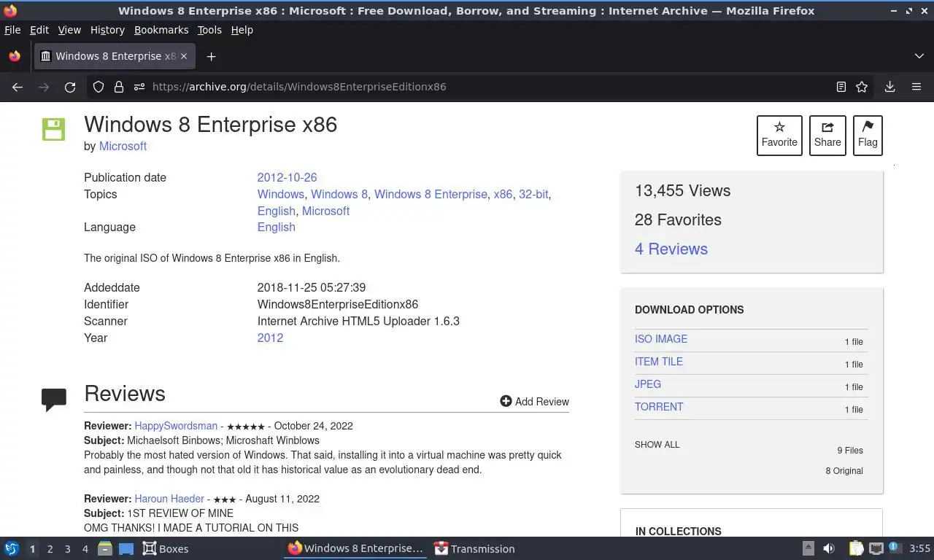The width and height of the screenshot is (934, 560).
Task: Switch to the Transmission window
Action: click(x=474, y=548)
